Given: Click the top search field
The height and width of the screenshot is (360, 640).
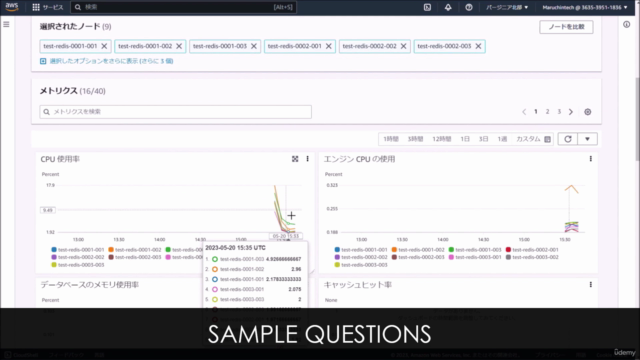Looking at the screenshot, I should [x=184, y=7].
